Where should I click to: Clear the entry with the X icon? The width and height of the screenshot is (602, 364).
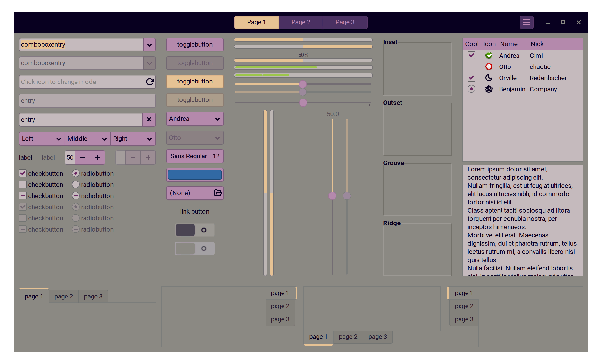coord(149,119)
